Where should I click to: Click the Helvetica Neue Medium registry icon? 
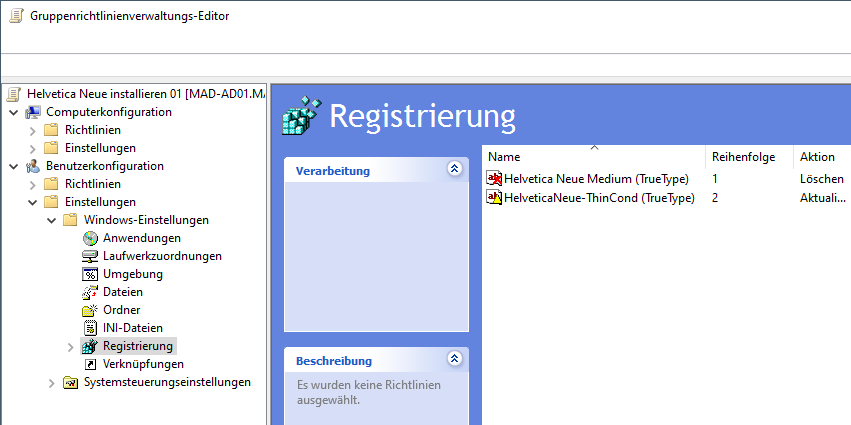(494, 178)
